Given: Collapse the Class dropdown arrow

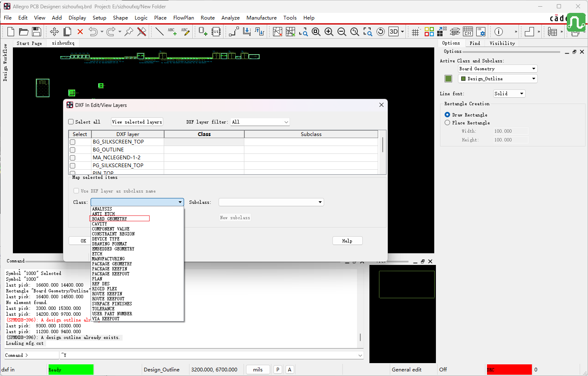Looking at the screenshot, I should pos(180,202).
